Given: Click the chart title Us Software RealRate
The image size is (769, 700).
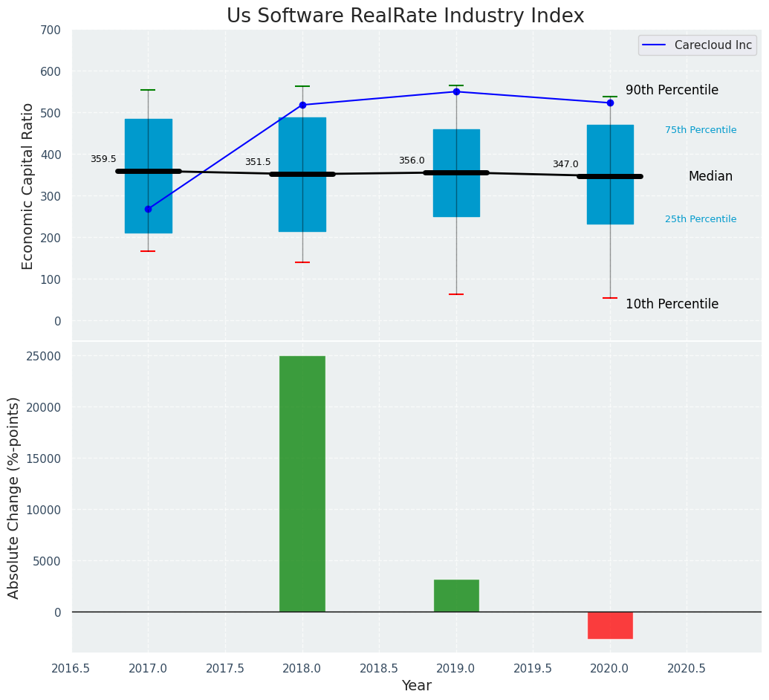Looking at the screenshot, I should [405, 16].
